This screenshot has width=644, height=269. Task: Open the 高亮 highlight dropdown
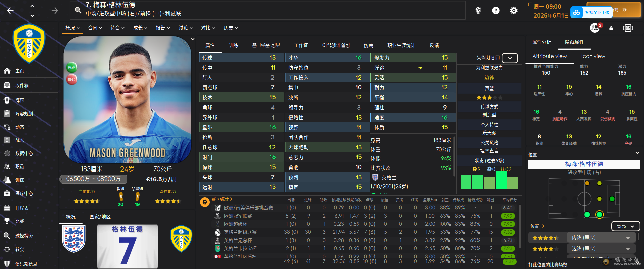point(626,226)
